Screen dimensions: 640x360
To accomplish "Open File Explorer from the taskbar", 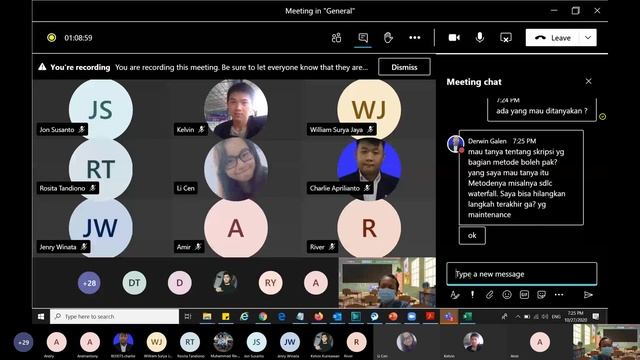I will 207,316.
